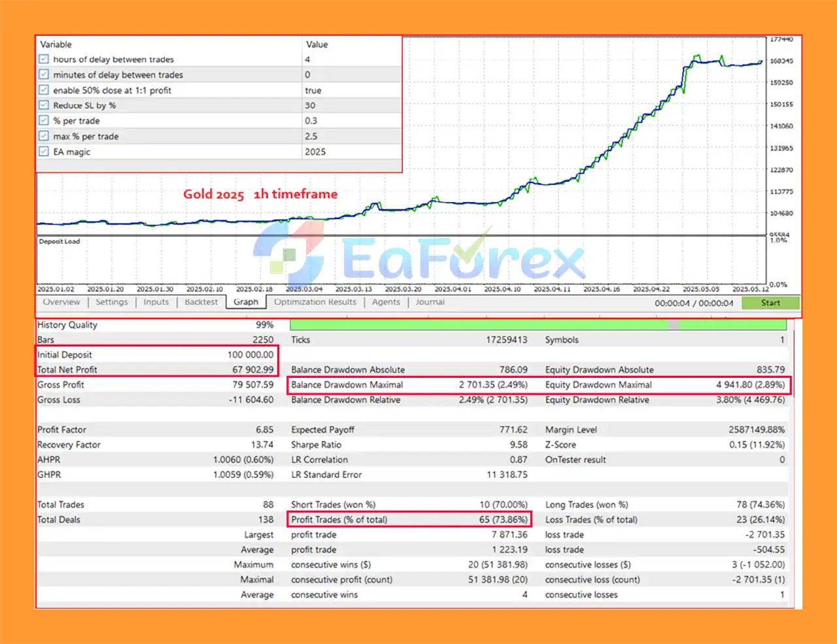Go to the Backtest tab
837x644 pixels.
pos(201,302)
